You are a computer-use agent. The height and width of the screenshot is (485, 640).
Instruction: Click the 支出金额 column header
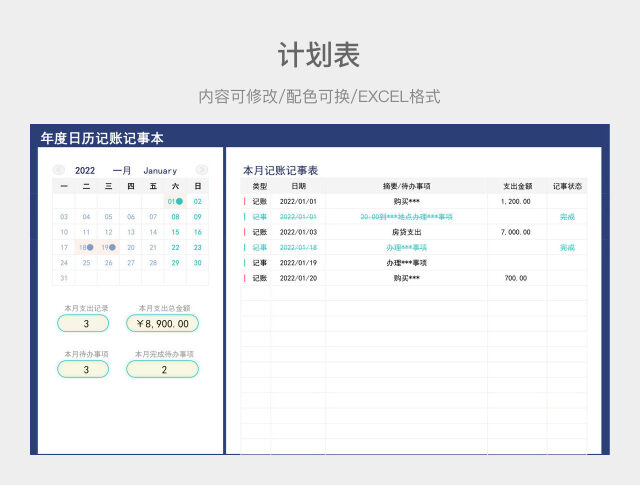coord(517,186)
